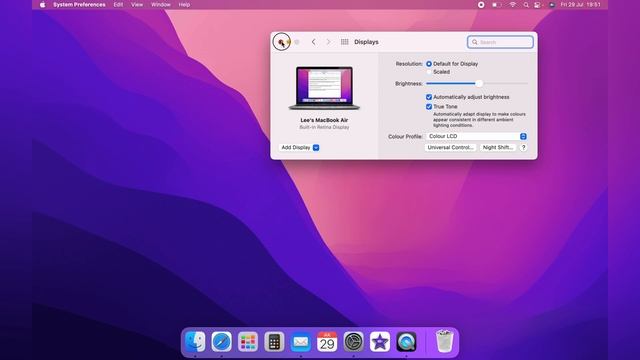Select the MacBook Air display thumbnail

(x=324, y=88)
